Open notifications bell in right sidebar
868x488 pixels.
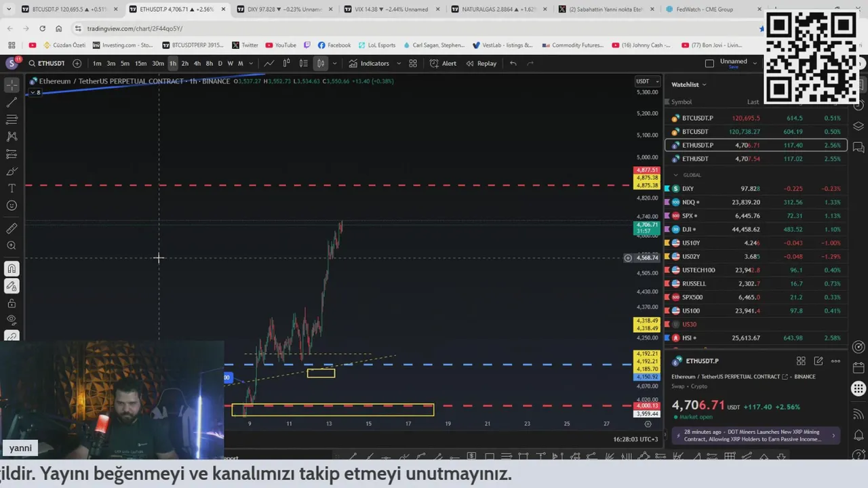pyautogui.click(x=859, y=434)
